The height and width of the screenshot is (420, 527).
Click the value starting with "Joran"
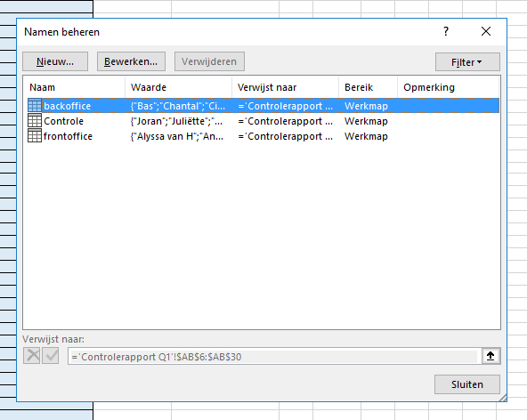pyautogui.click(x=176, y=121)
